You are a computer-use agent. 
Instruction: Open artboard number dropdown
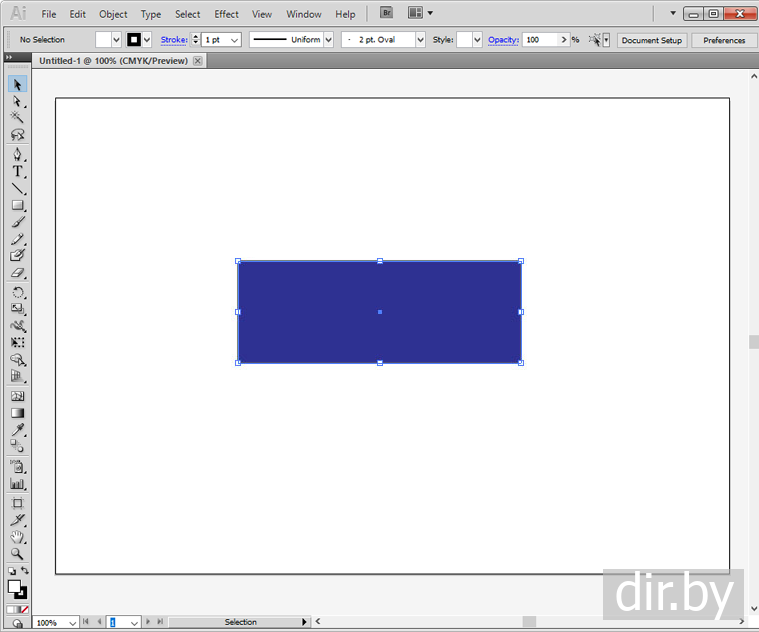click(135, 623)
